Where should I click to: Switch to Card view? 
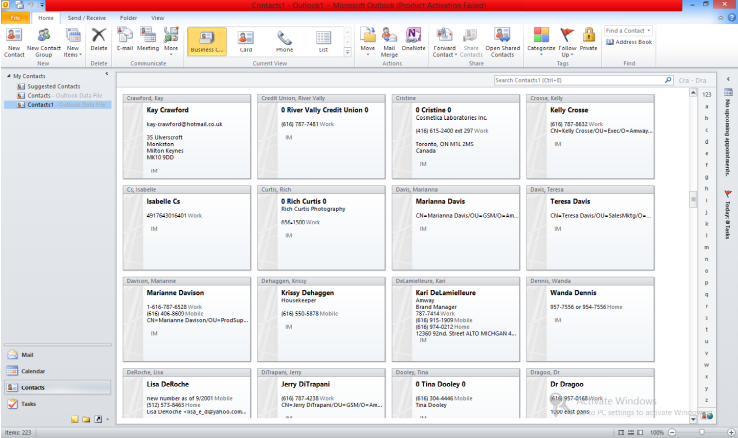(x=246, y=41)
